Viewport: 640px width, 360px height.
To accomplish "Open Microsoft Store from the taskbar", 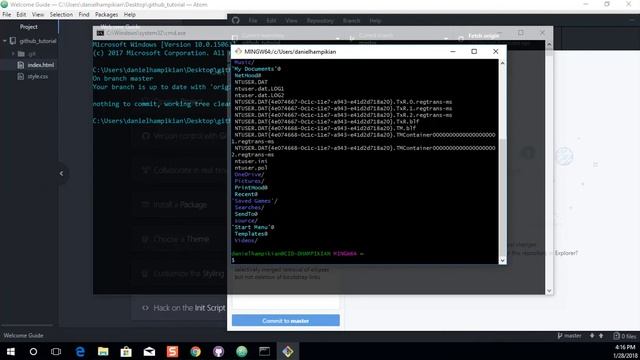I will pos(126,351).
